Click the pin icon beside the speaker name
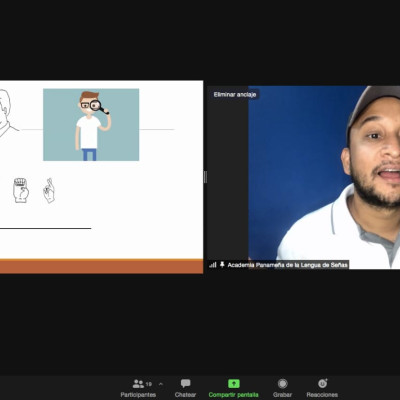Image resolution: width=400 pixels, height=400 pixels. (x=222, y=265)
